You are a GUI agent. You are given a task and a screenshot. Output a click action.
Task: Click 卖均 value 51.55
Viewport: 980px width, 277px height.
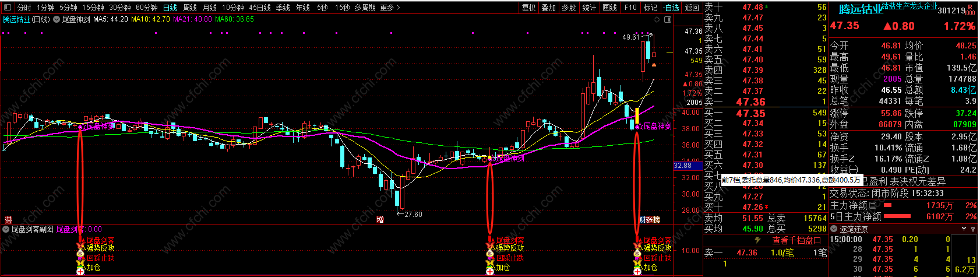point(753,218)
